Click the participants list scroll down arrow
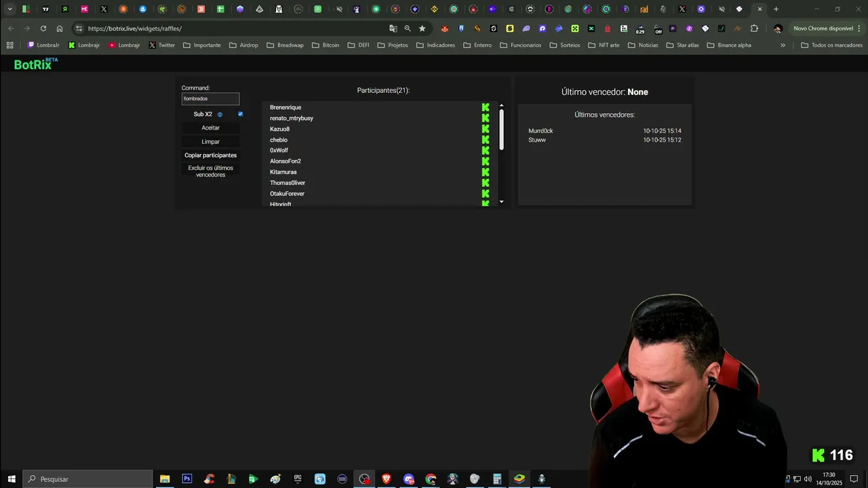Viewport: 868px width, 488px height. click(501, 202)
